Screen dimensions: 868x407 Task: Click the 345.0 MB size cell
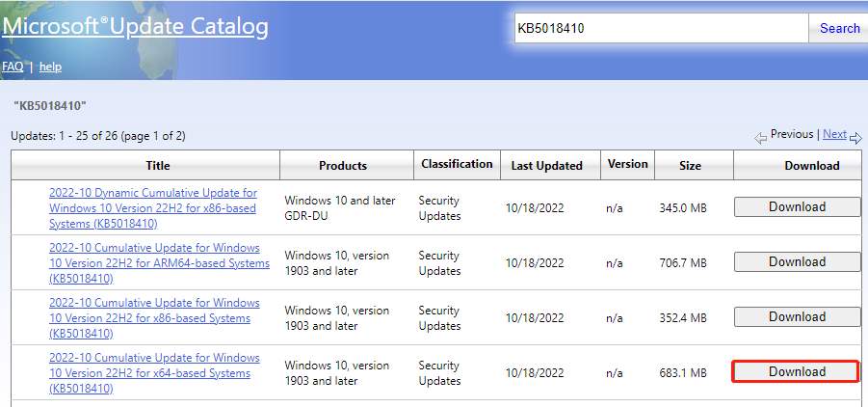pyautogui.click(x=683, y=208)
